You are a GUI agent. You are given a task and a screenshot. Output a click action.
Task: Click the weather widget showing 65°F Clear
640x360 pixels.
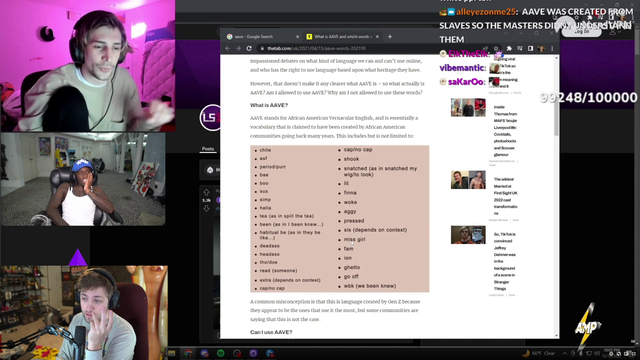click(x=539, y=353)
